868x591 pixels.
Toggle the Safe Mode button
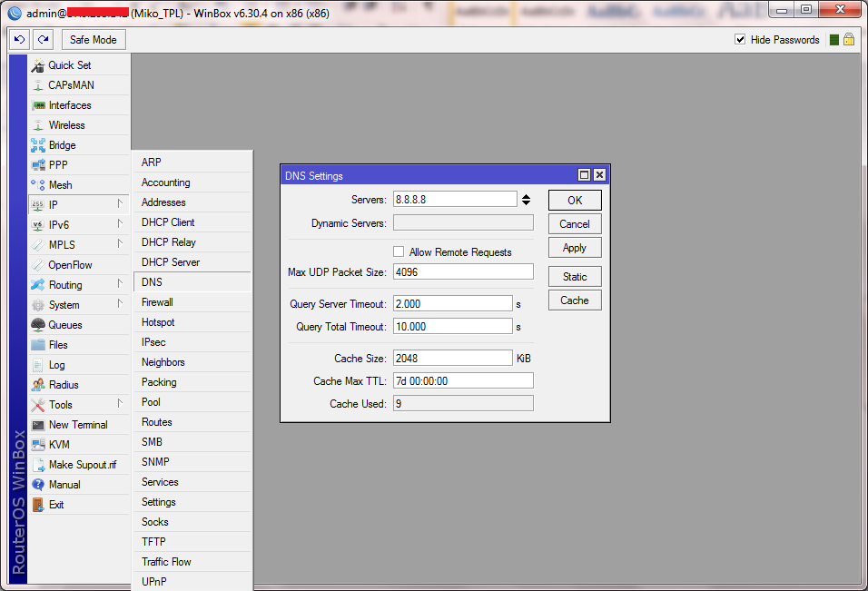[94, 40]
